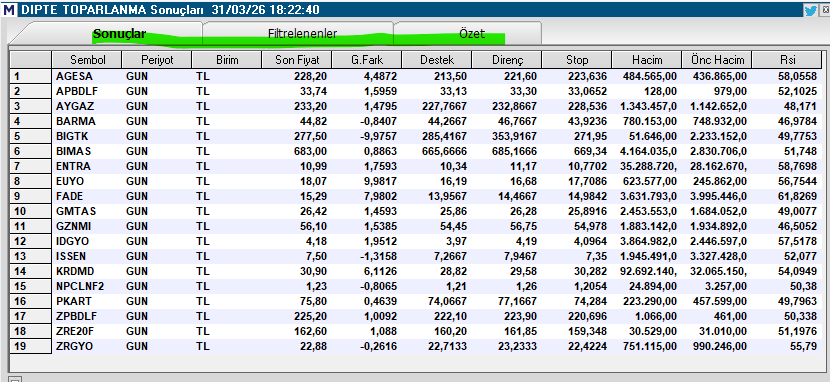
Task: Click FADE Rsi value 61,8269
Action: 798,196
